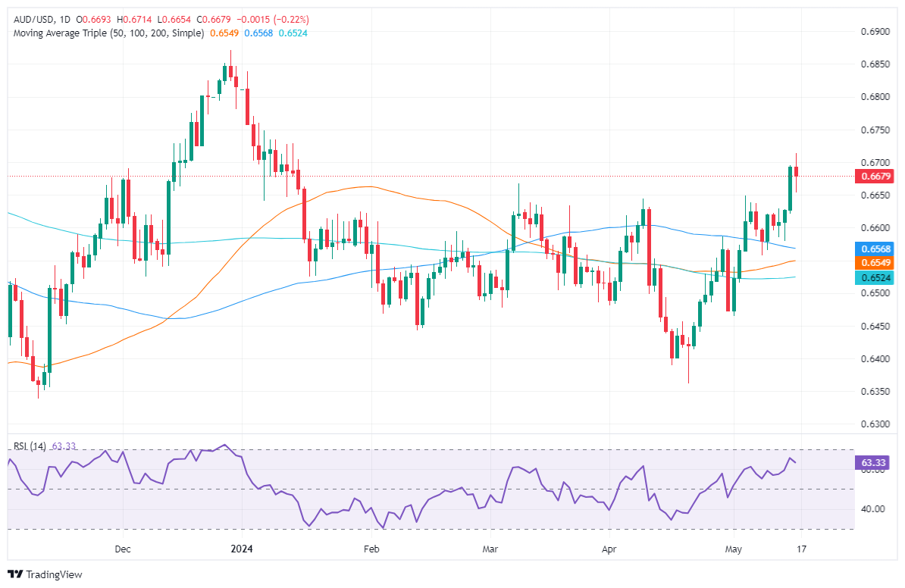Click the cyan 0.6524 price axis tag
This screenshot has height=588, width=905.
click(x=874, y=278)
